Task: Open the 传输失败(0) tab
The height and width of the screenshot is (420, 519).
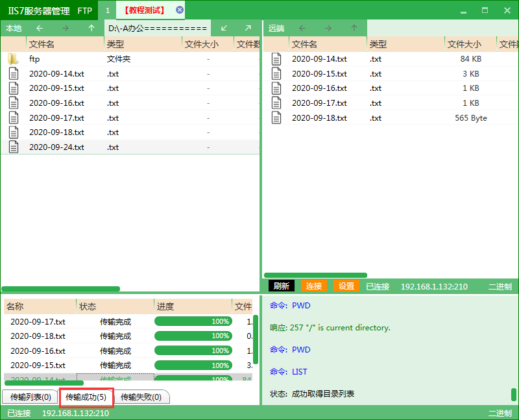Action: point(141,397)
